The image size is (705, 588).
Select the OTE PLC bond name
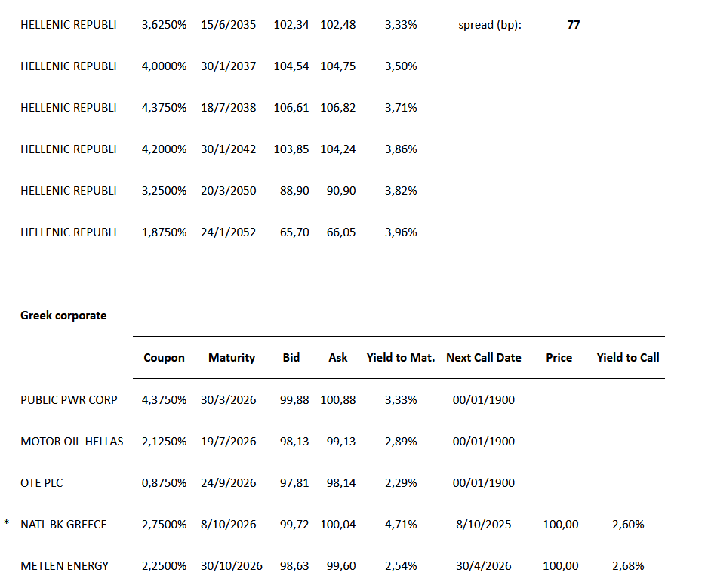(x=47, y=482)
